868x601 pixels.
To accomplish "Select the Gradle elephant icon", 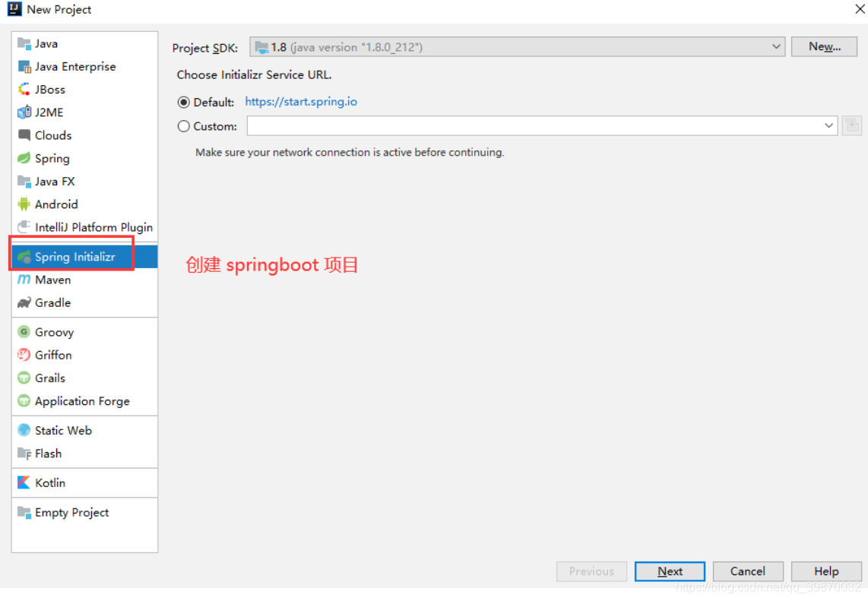I will pyautogui.click(x=24, y=302).
